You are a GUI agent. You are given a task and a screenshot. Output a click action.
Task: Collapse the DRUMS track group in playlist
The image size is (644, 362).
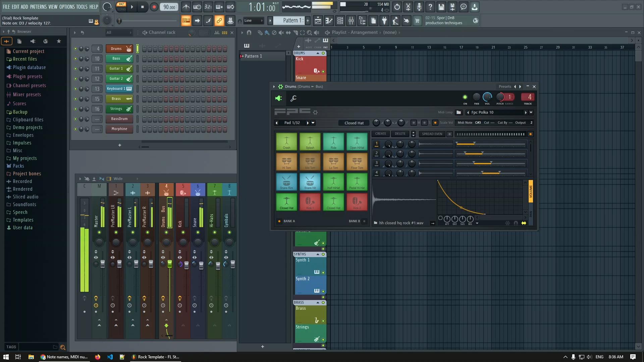pos(318,53)
